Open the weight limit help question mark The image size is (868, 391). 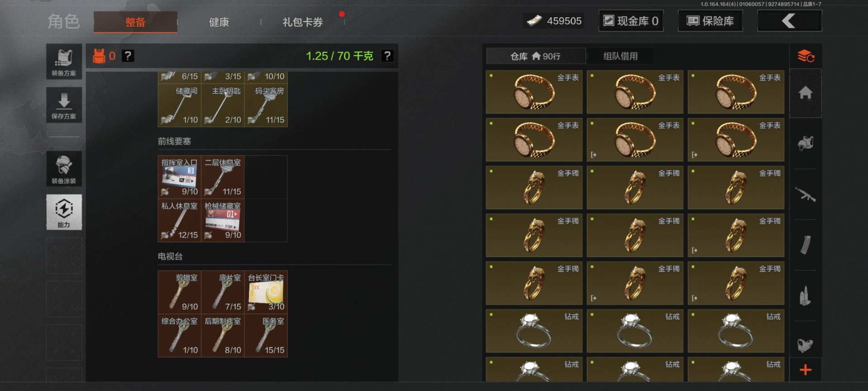tap(387, 56)
